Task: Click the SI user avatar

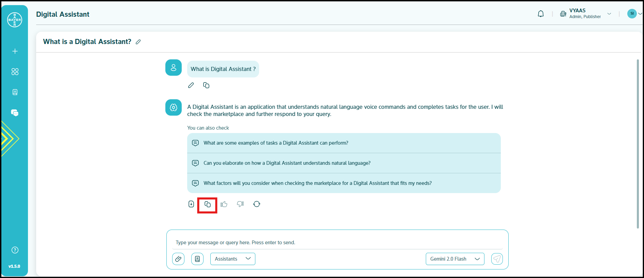Action: pos(632,14)
